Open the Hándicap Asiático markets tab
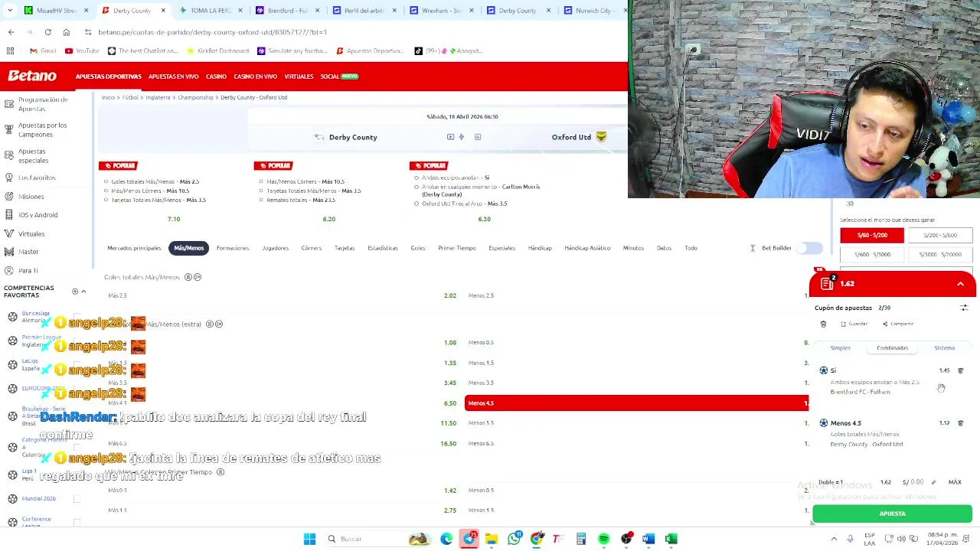 (x=587, y=248)
